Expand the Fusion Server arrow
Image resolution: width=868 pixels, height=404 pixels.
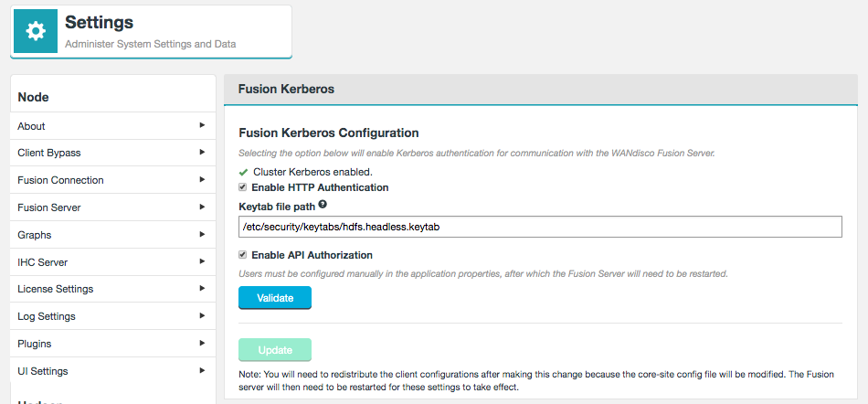coord(203,207)
